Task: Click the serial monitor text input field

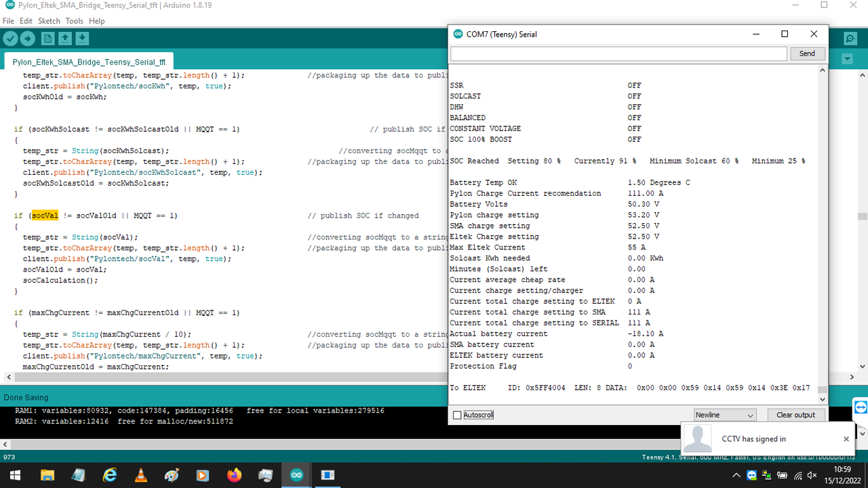Action: click(618, 54)
